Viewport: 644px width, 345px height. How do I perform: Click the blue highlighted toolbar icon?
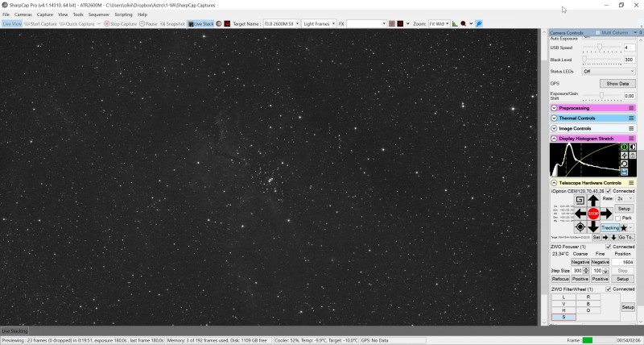coord(479,24)
